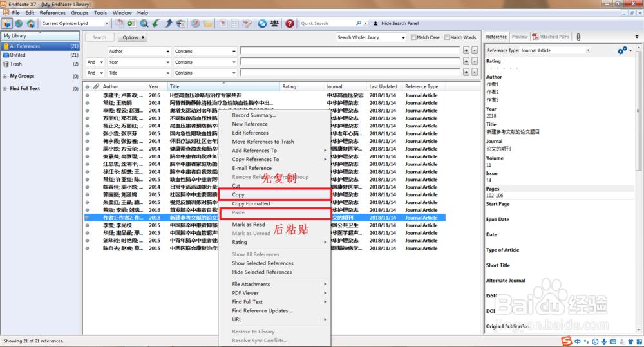This screenshot has width=644, height=347.
Task: Enable the Match Words checkbox
Action: coord(447,37)
